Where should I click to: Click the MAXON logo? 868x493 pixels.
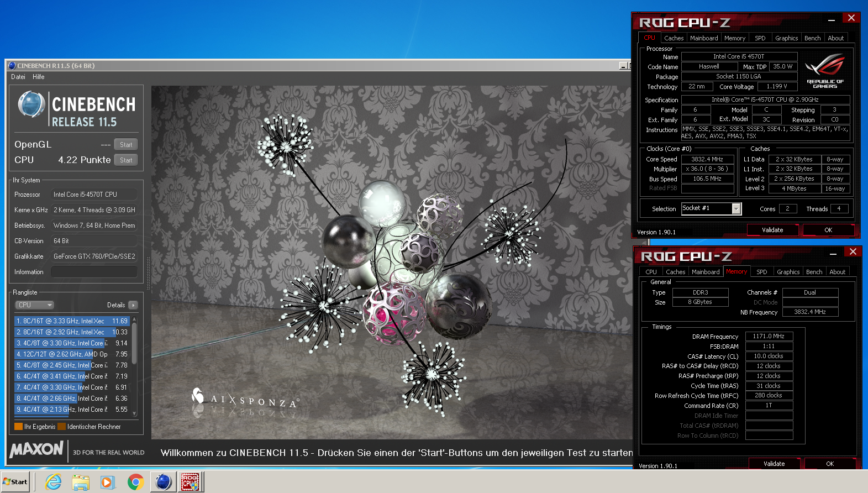pos(36,449)
